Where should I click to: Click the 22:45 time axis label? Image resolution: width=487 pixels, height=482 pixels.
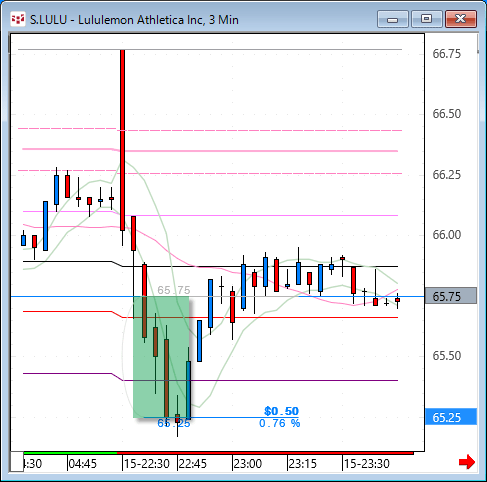coord(192,464)
